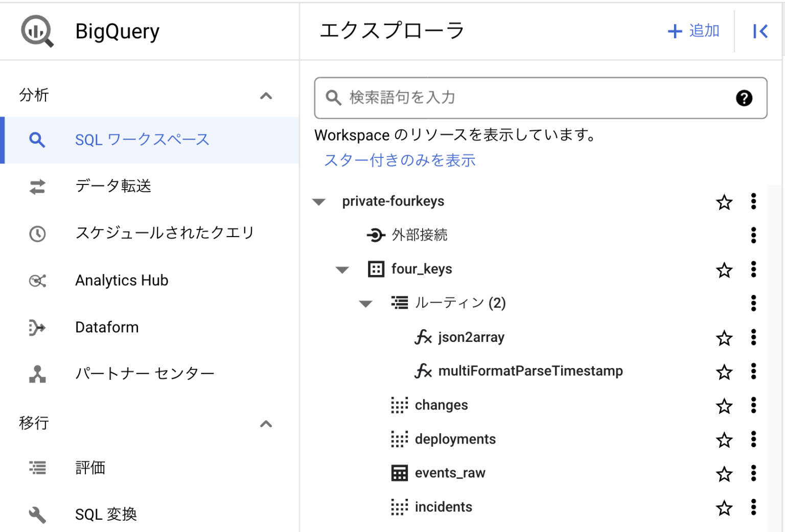The height and width of the screenshot is (532, 785).
Task: Open データ転送 (Data Transfer)
Action: coord(113,186)
